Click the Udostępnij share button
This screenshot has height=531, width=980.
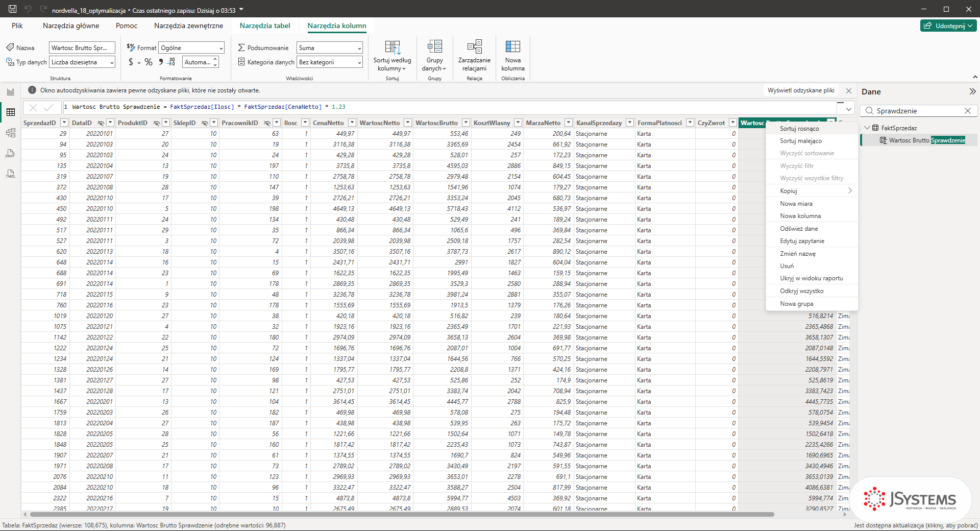[948, 26]
